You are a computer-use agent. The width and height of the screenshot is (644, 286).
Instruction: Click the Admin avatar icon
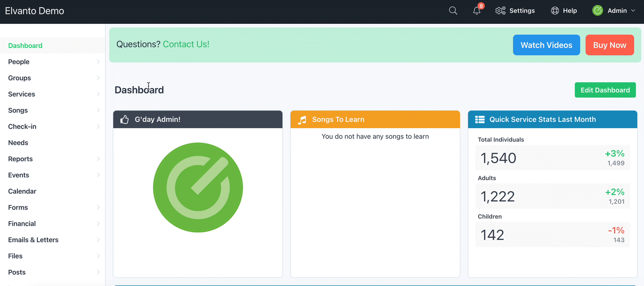598,10
